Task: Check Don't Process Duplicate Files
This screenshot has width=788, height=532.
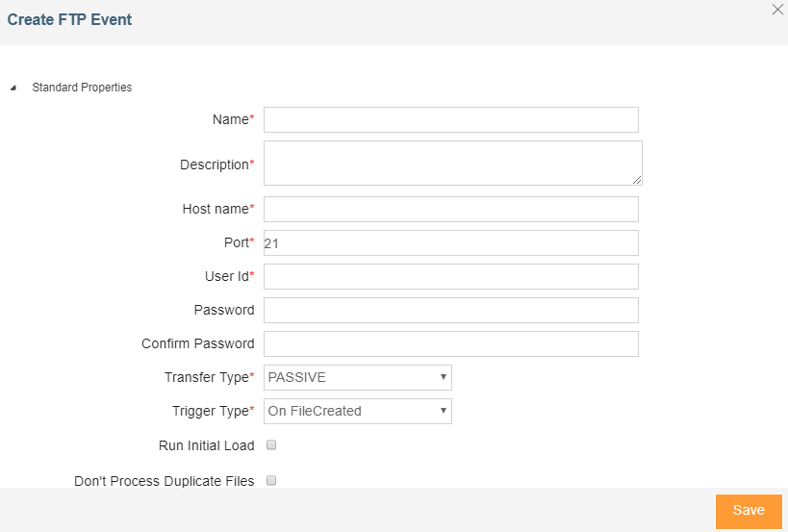Action: (x=271, y=480)
